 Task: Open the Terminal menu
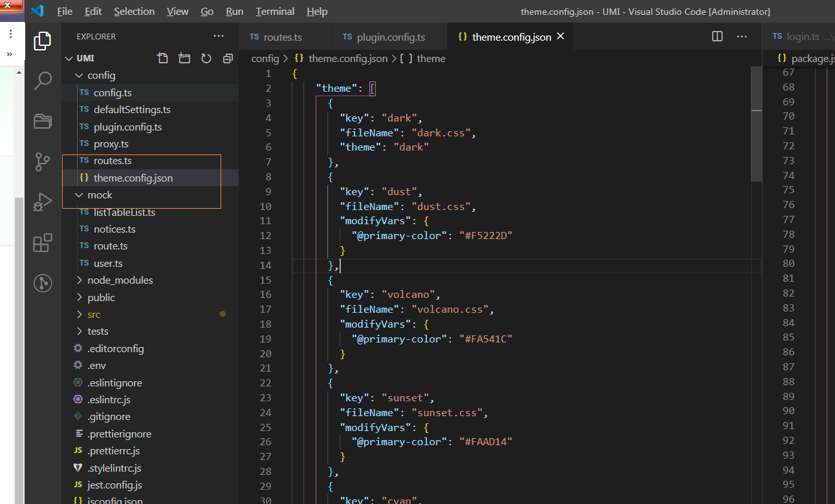point(274,11)
